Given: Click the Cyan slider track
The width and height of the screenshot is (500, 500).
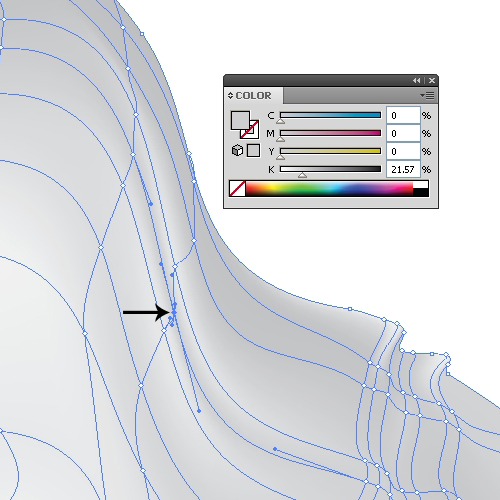Looking at the screenshot, I should click(330, 115).
